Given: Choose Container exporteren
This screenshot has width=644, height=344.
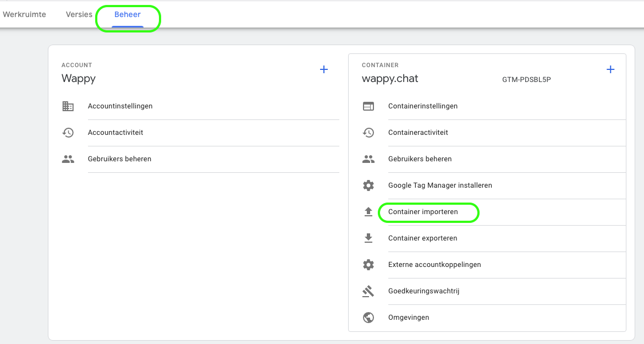Looking at the screenshot, I should [422, 238].
